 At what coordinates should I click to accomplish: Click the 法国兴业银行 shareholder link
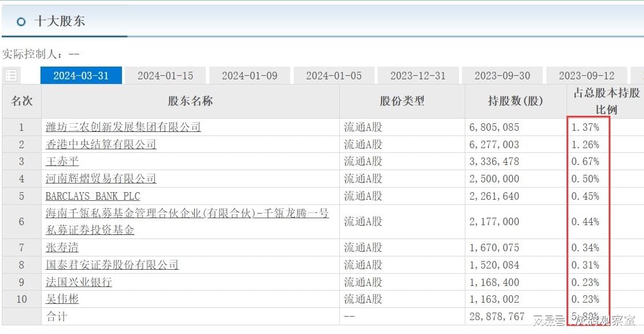tap(79, 282)
